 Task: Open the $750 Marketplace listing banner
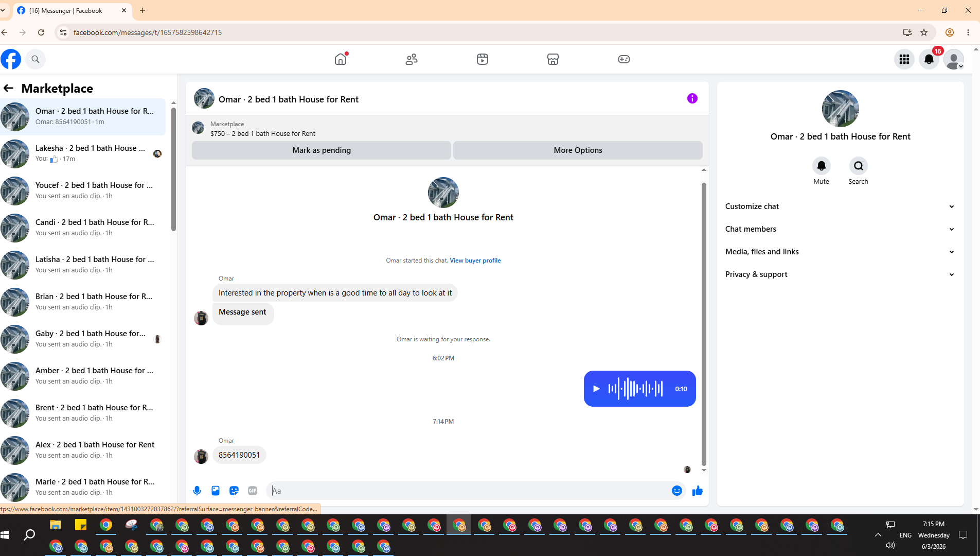click(x=447, y=129)
